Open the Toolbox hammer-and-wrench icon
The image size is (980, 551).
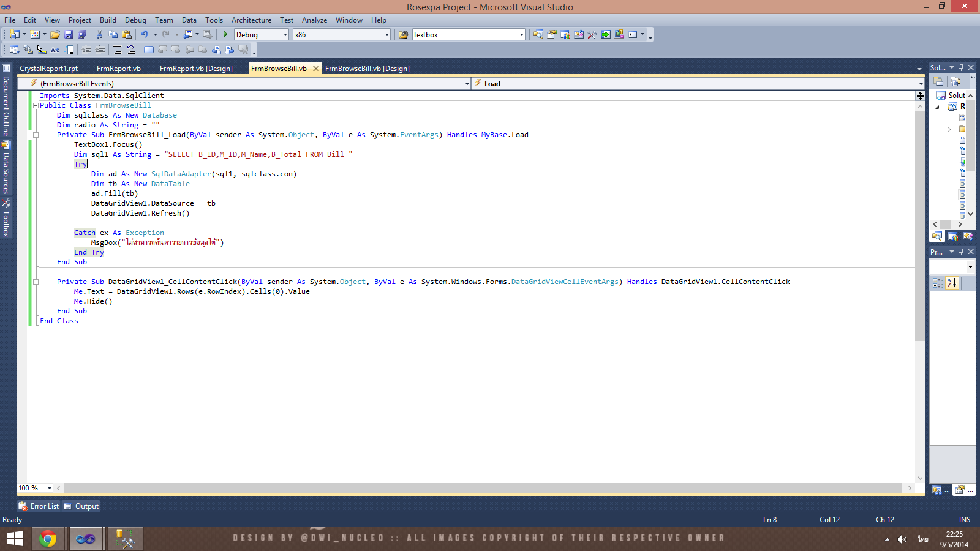click(x=592, y=34)
